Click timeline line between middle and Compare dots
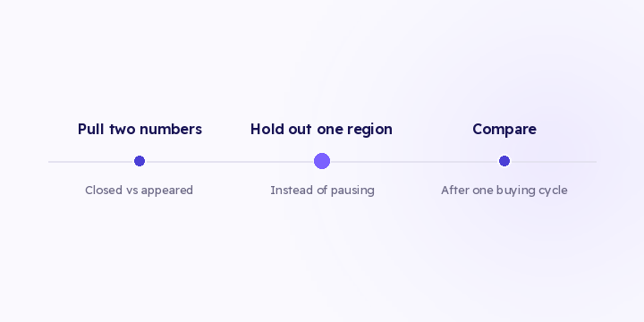The height and width of the screenshot is (322, 644). (414, 162)
